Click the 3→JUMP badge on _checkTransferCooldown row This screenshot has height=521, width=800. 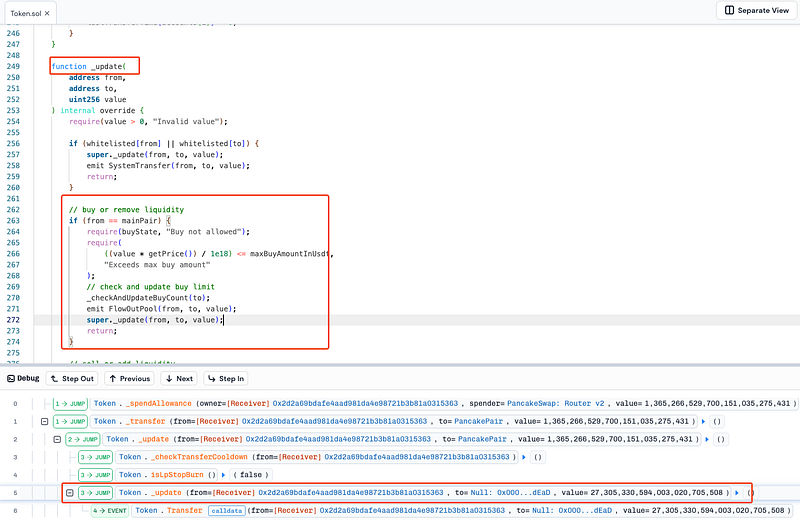96,457
